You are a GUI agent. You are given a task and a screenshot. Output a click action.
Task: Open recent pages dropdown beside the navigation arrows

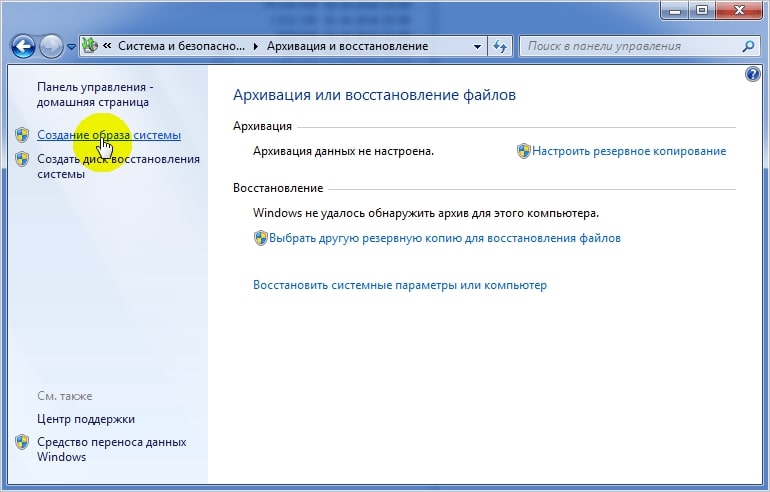[71, 47]
